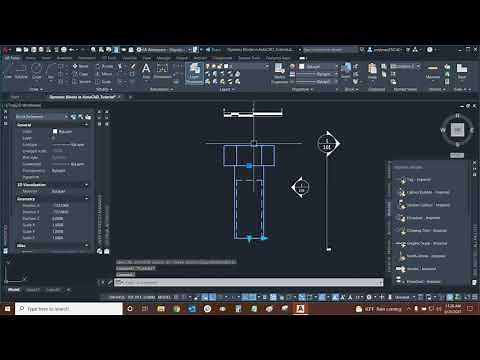Screen dimensions: 480x360
Task: Open AutoCAD from the taskbar icon
Action: pos(300,309)
